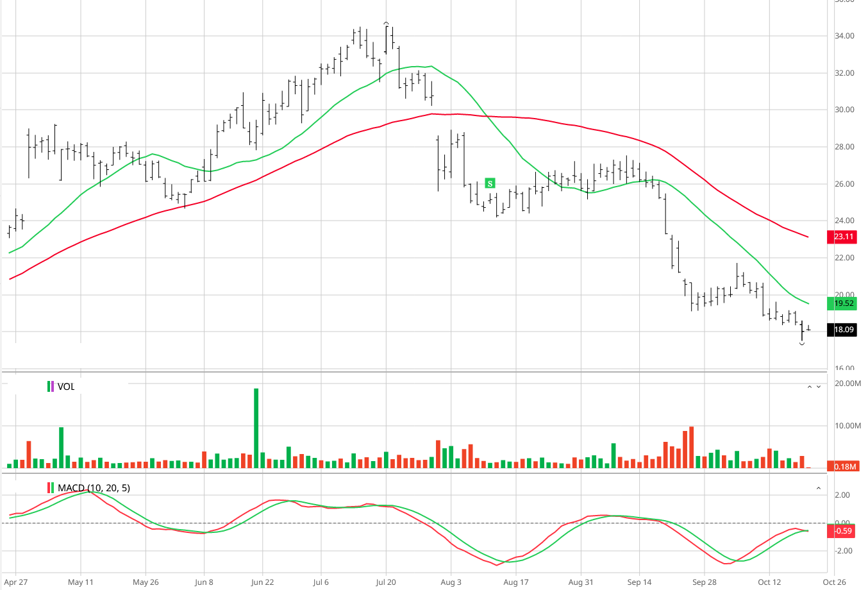Open the VOL indicator legend
The image size is (868, 590).
[x=66, y=386]
